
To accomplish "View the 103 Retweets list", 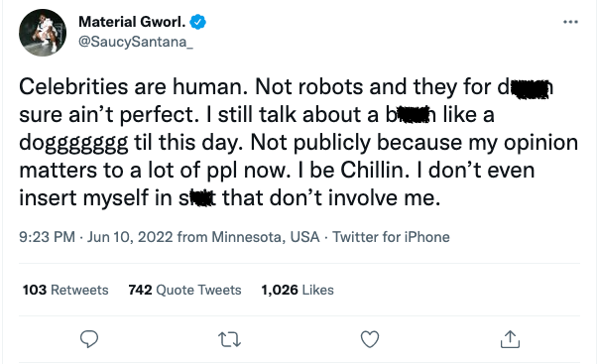I will click(x=65, y=290).
